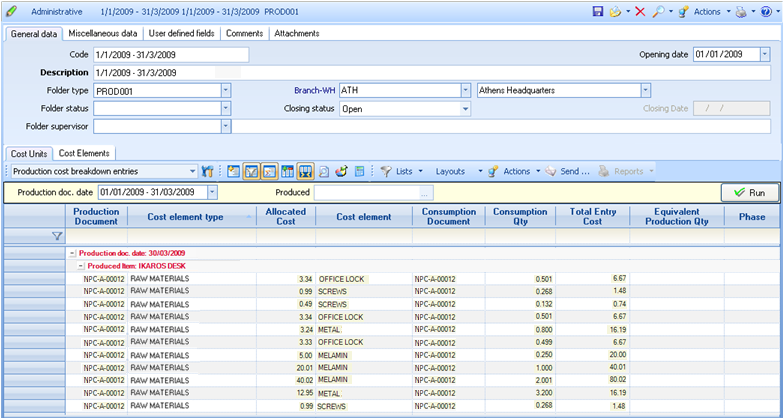Click the blue question mark help icon
This screenshot has width=783, height=420.
point(766,11)
